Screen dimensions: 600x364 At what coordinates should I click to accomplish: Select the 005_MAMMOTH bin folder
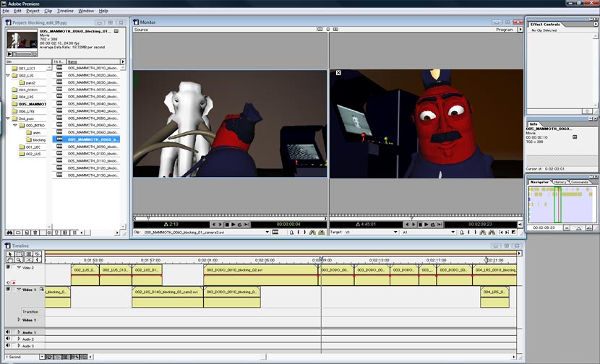(x=29, y=104)
